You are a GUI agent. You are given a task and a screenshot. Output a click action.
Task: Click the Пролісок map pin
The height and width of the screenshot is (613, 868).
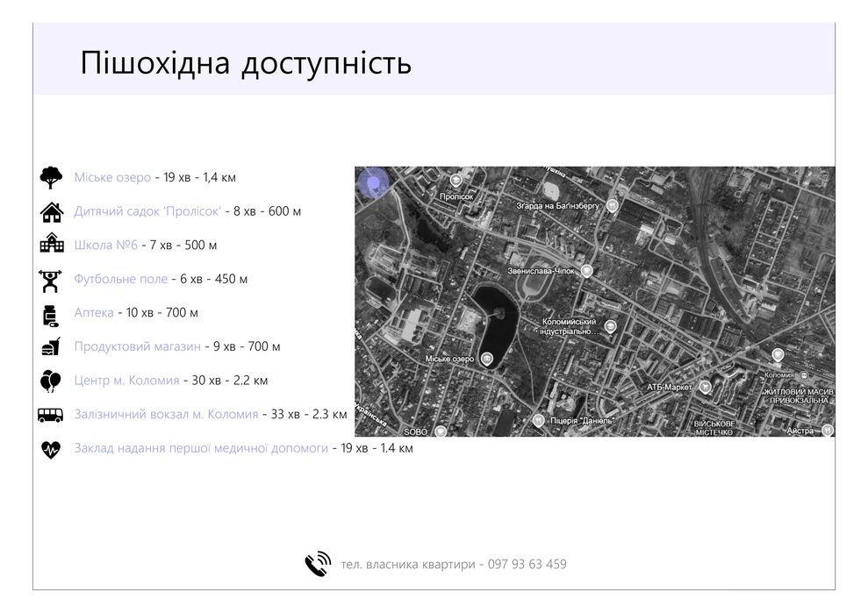456,181
